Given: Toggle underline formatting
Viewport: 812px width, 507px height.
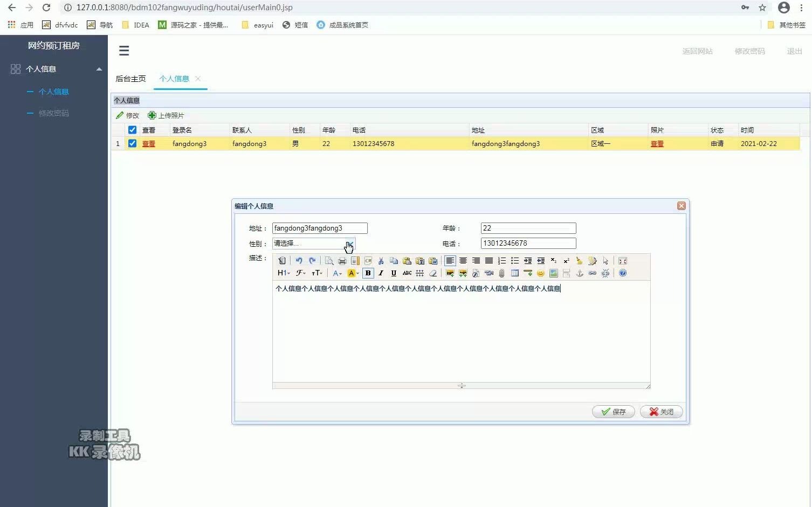Looking at the screenshot, I should (x=394, y=273).
